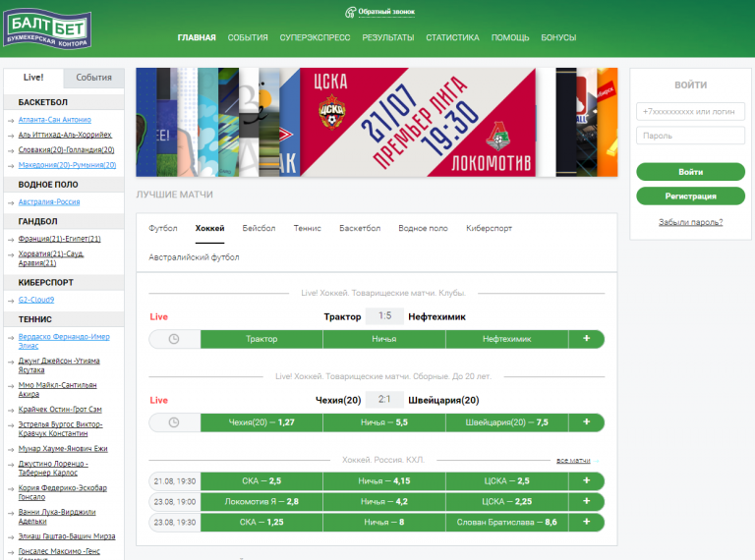Expand plus for СКА–Слован Братислава match
The width and height of the screenshot is (755, 560).
[x=587, y=522]
